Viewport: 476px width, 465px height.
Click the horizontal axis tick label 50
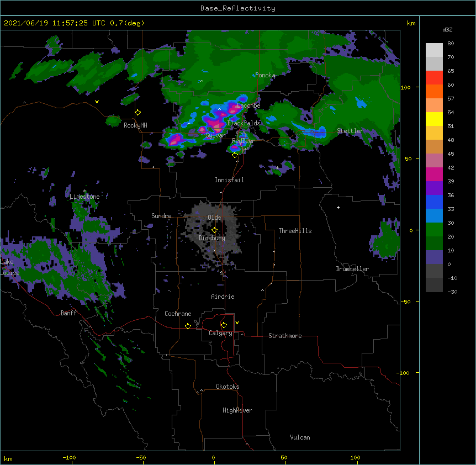[284, 457]
